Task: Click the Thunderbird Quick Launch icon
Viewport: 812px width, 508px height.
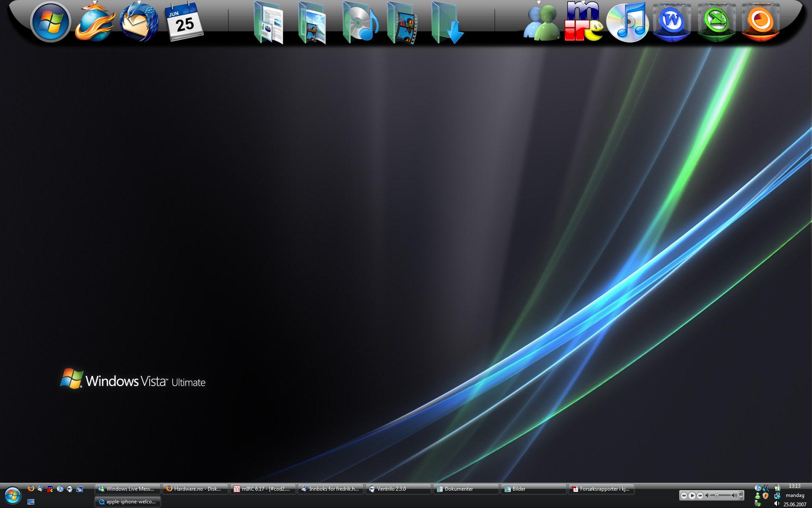Action: coord(41,489)
